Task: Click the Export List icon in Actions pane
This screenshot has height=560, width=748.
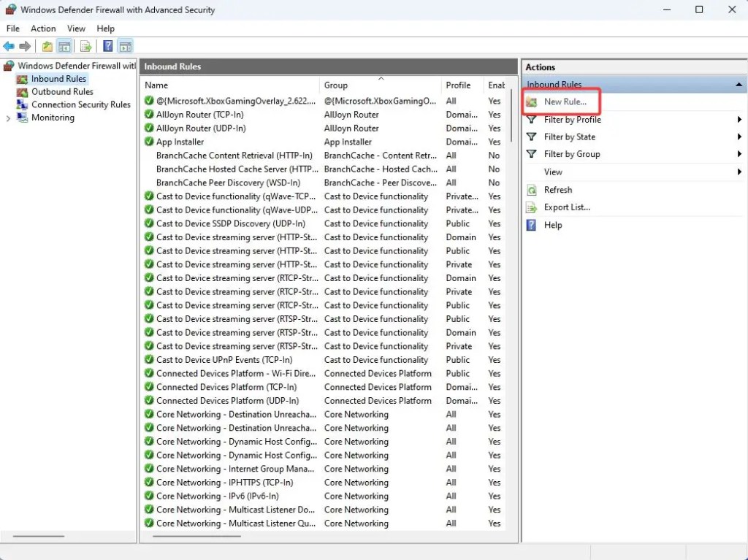Action: click(x=532, y=207)
